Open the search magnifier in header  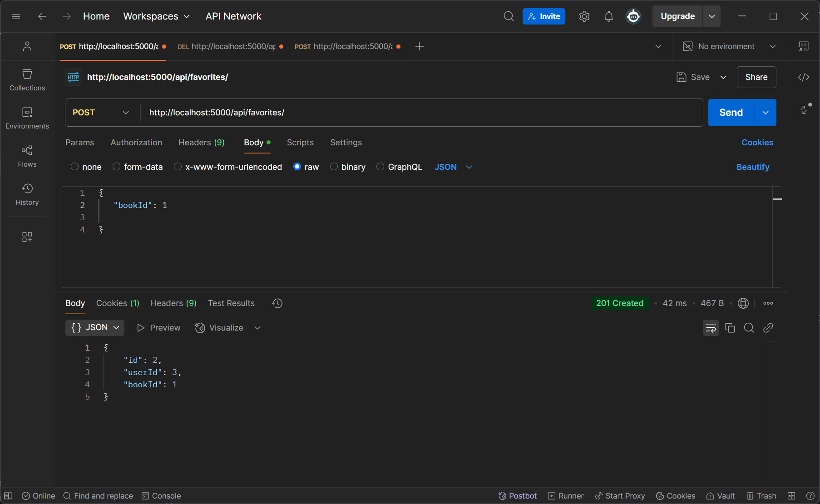509,16
